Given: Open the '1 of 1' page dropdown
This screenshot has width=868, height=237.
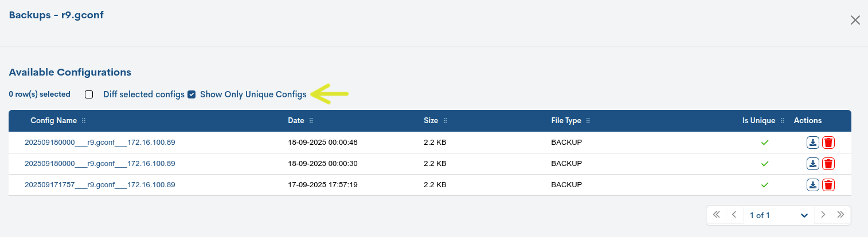Looking at the screenshot, I should [778, 215].
